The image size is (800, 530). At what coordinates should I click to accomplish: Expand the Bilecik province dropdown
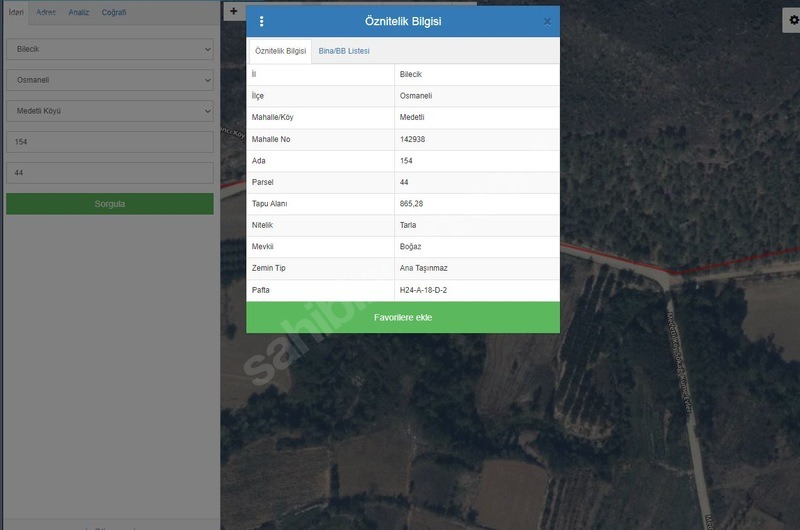coord(110,49)
